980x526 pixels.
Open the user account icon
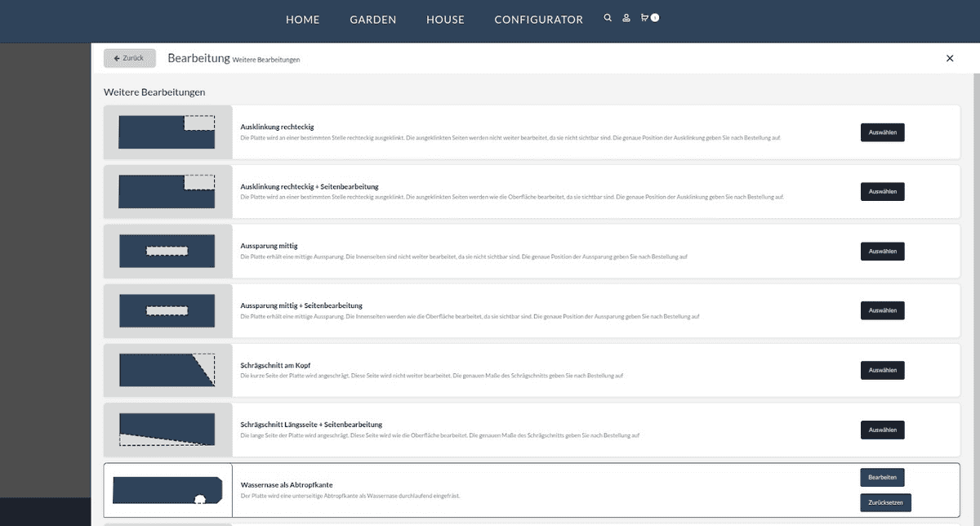[626, 18]
